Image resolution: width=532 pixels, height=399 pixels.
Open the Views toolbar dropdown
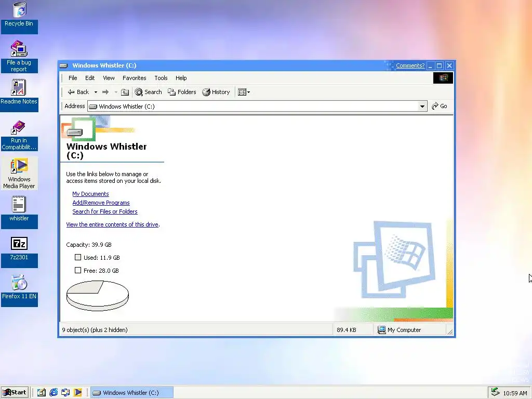[x=244, y=92]
